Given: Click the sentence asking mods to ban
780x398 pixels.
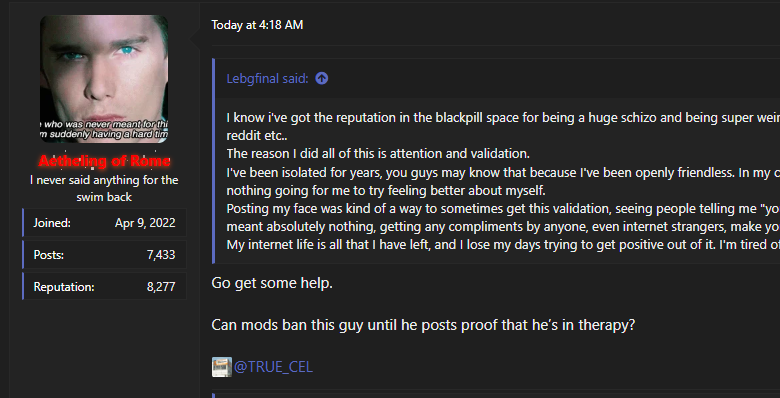Looking at the screenshot, I should click(423, 325).
